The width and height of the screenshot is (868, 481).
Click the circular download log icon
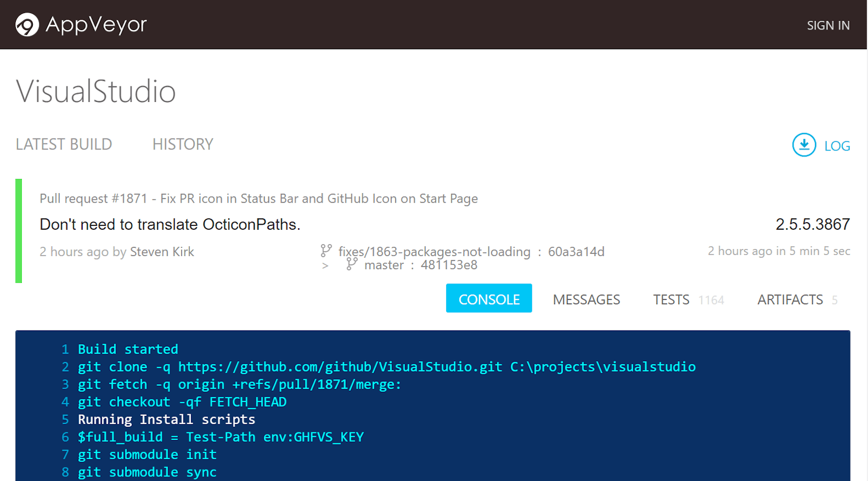[x=804, y=145]
